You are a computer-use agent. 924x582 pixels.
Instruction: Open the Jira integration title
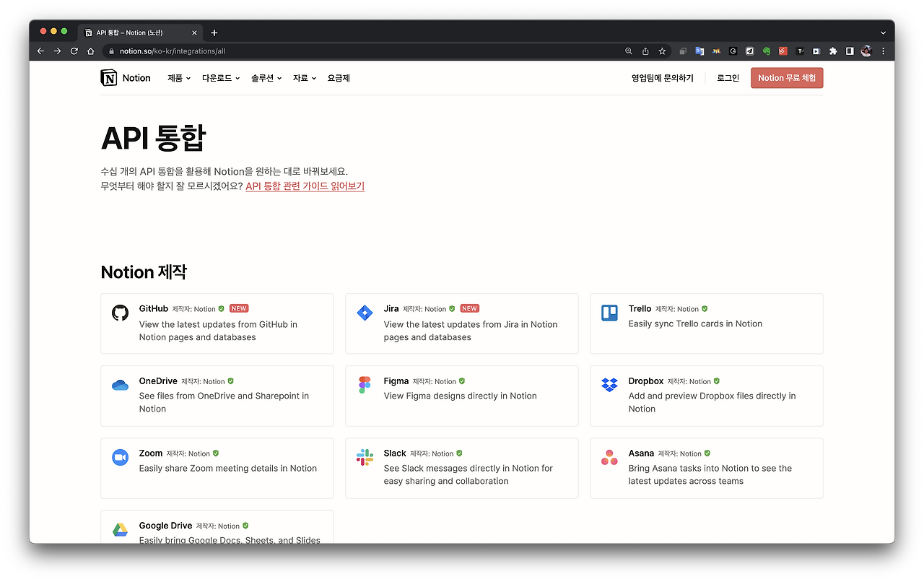point(391,308)
